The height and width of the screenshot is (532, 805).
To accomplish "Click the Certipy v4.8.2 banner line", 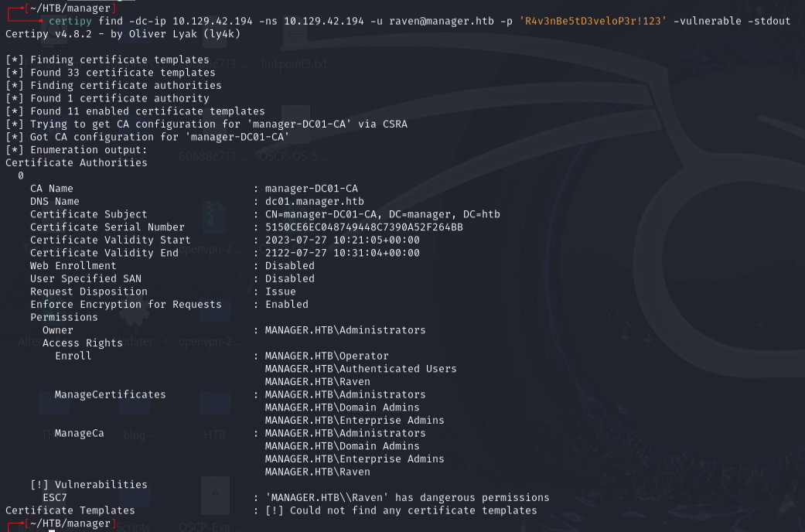I will click(123, 34).
